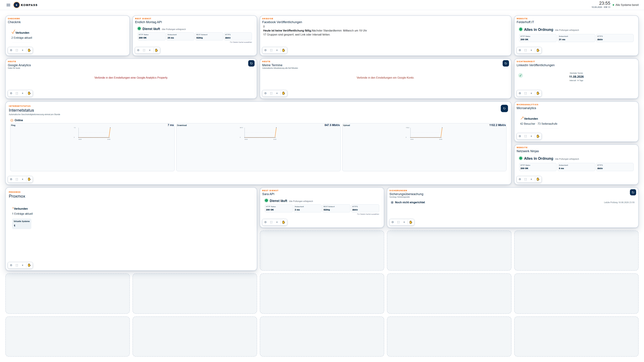Click 'Noch nicht eingerichtet' status text

[x=410, y=202]
